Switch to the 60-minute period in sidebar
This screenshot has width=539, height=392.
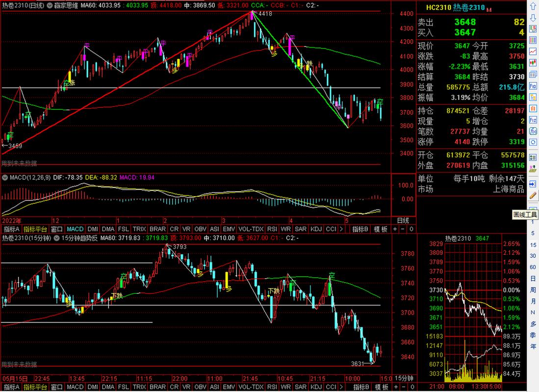tap(533, 267)
